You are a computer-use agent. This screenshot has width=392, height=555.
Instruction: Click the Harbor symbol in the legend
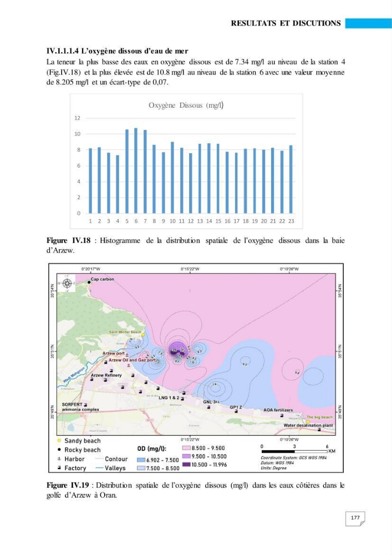tap(59, 459)
